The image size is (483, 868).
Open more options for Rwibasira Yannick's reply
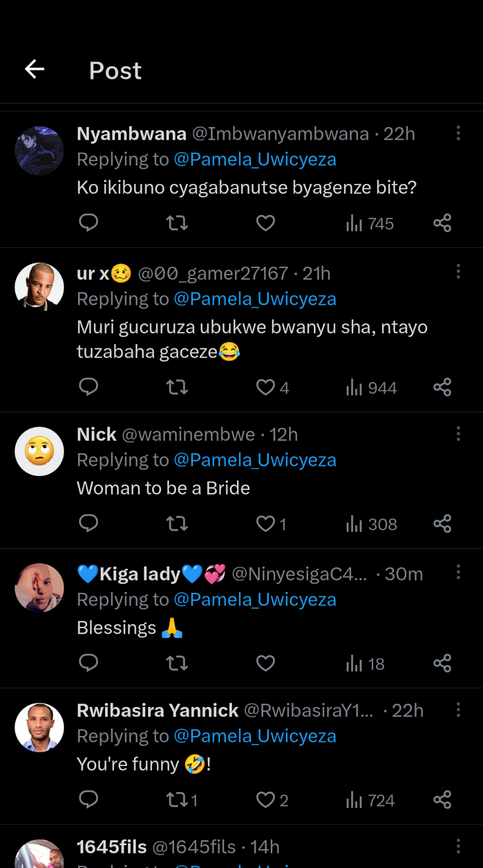coord(458,710)
